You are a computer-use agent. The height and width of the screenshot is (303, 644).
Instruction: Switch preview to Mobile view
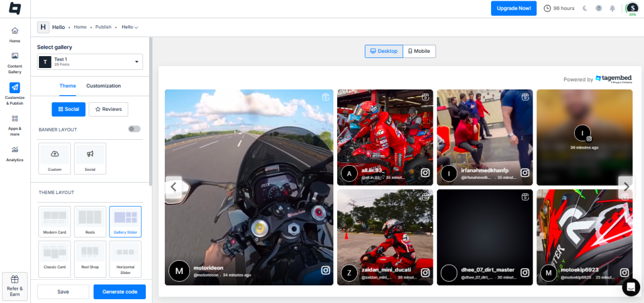point(419,51)
